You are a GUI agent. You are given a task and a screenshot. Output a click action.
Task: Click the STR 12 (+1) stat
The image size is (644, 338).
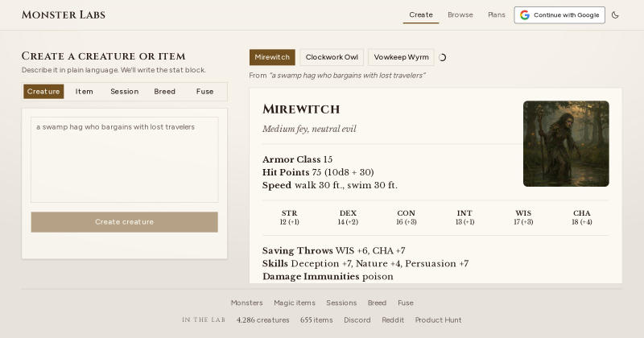point(290,217)
